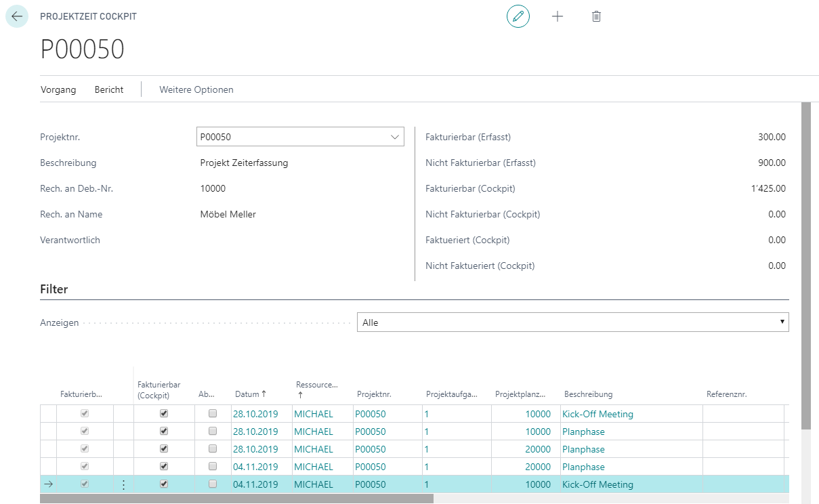Click P00050 in 28.10.2019 Planphase 20000 row
The image size is (819, 504).
(x=371, y=449)
